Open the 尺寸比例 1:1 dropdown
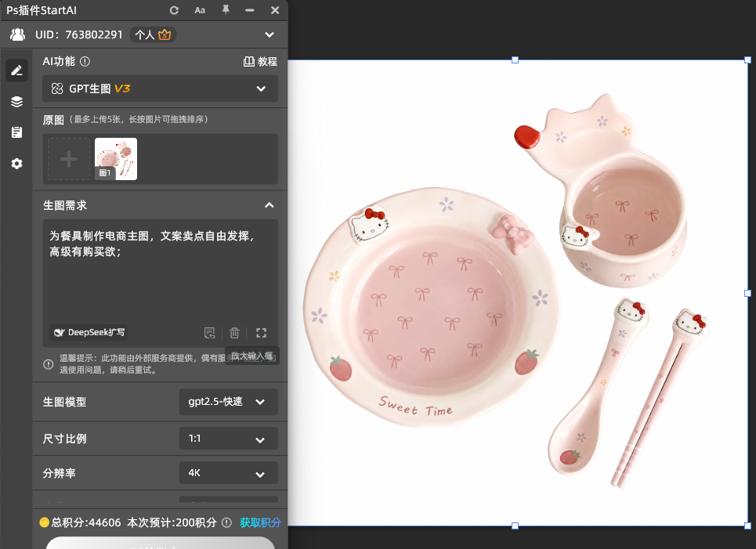Screen dimensions: 756x549 click(229, 439)
